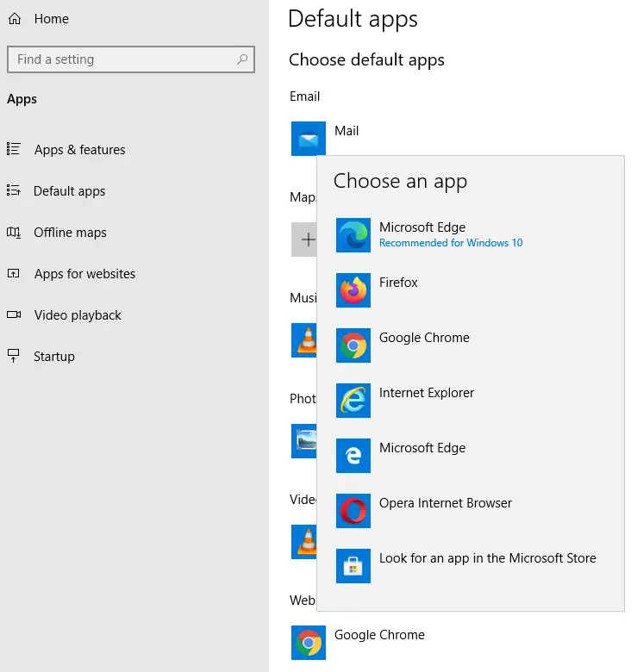Open Offline maps settings
Viewport: 637px width, 672px height.
[x=71, y=233]
